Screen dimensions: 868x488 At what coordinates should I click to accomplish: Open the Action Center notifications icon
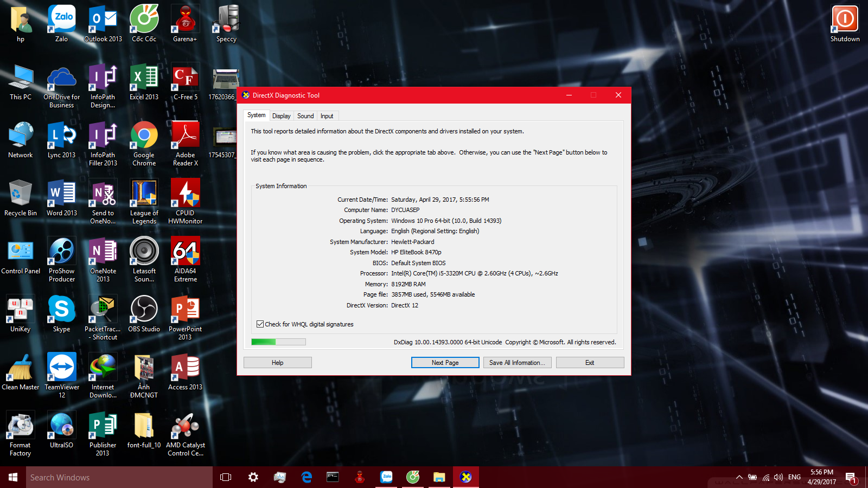pos(851,477)
